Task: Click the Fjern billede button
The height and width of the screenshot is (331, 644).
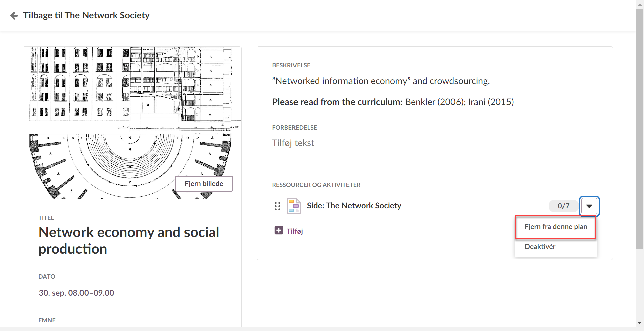Action: pyautogui.click(x=204, y=184)
